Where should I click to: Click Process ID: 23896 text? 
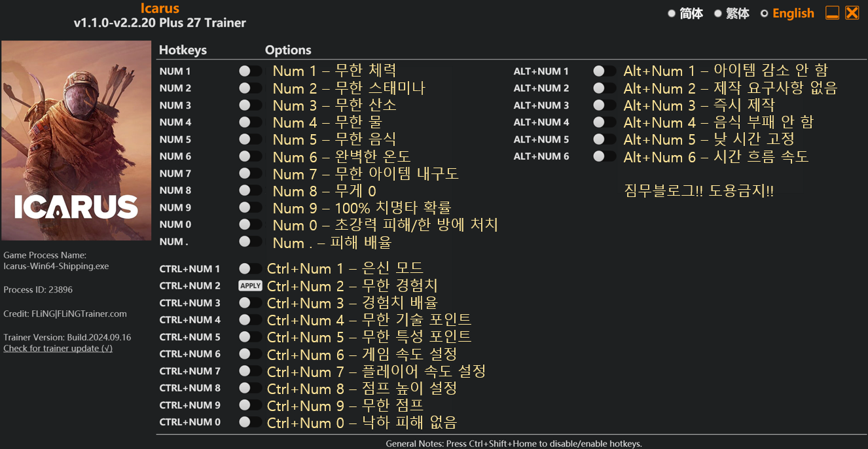[x=38, y=289]
